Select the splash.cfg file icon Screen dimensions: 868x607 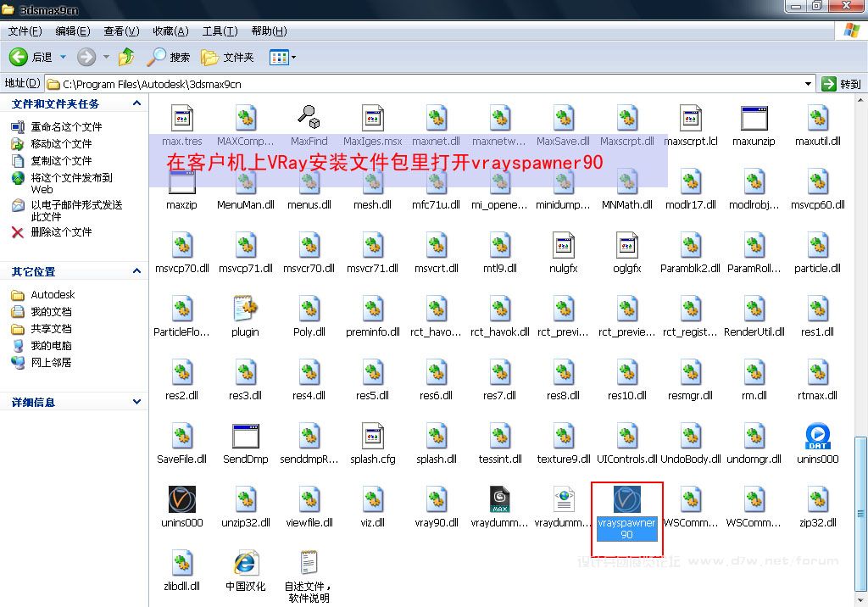pyautogui.click(x=373, y=436)
